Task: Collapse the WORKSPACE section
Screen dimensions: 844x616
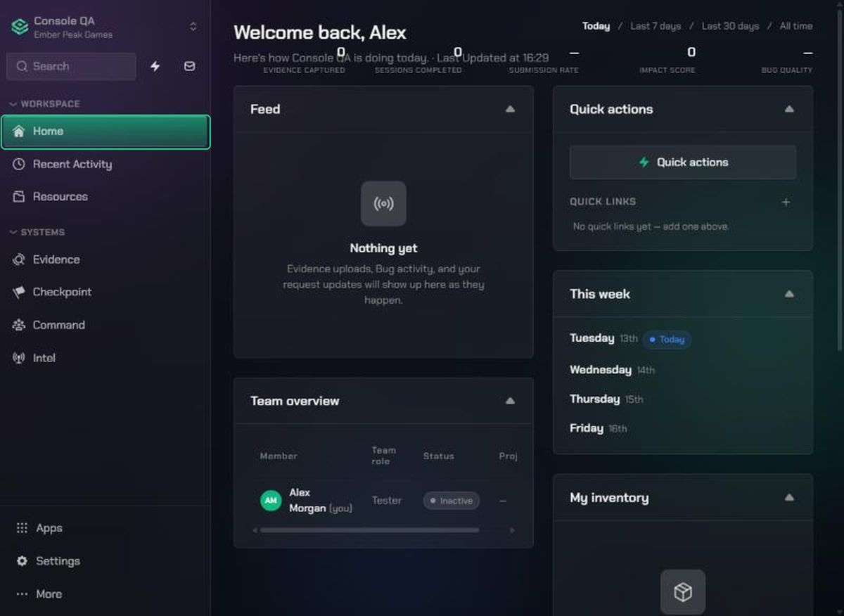Action: [x=44, y=104]
